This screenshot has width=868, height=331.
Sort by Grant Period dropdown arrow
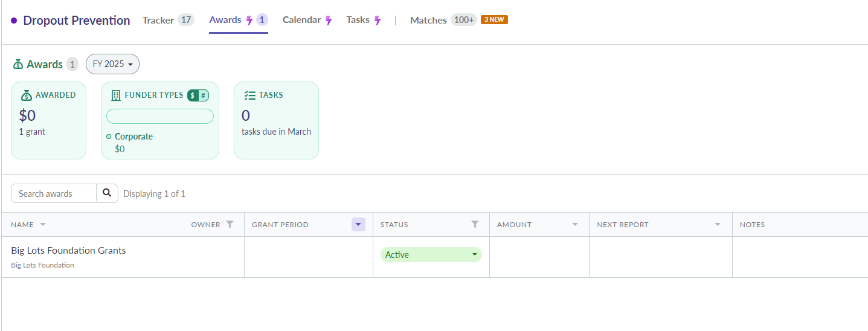[x=359, y=224]
